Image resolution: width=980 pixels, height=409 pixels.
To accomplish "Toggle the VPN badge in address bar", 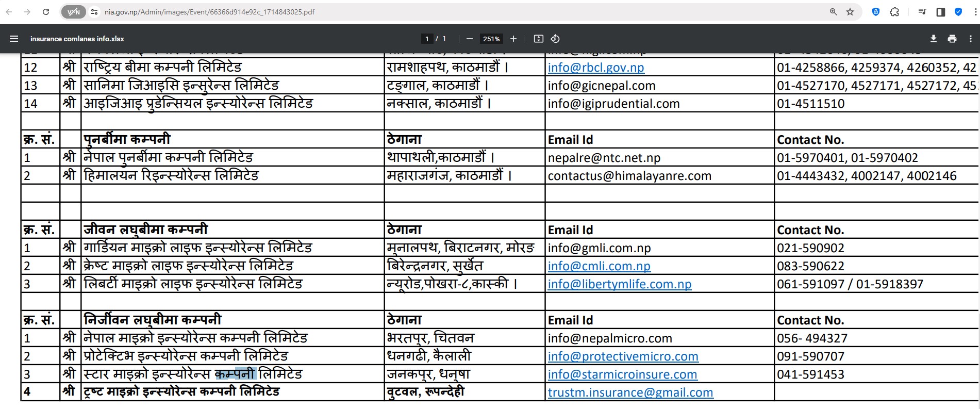I will (x=74, y=12).
